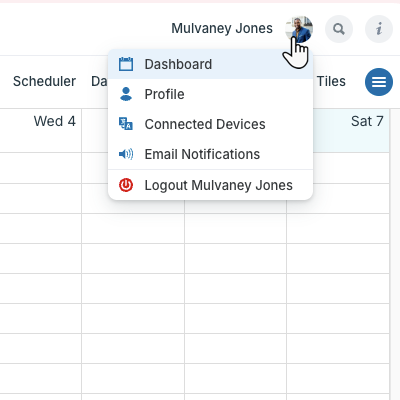Open Profile from the user menu

click(x=211, y=94)
